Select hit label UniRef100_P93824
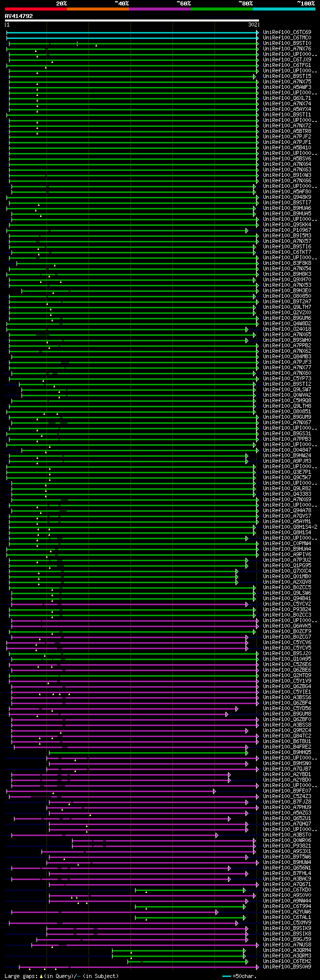This screenshot has height=980, width=320. tap(287, 610)
